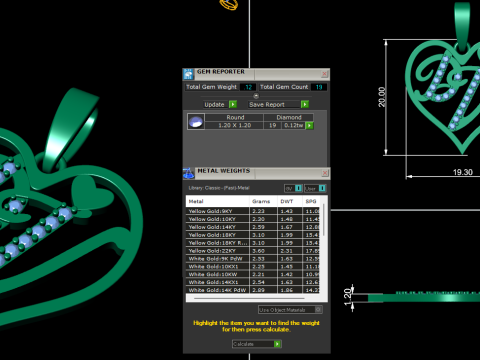
Task: Click the Round gem shape cell
Action: pos(234,117)
